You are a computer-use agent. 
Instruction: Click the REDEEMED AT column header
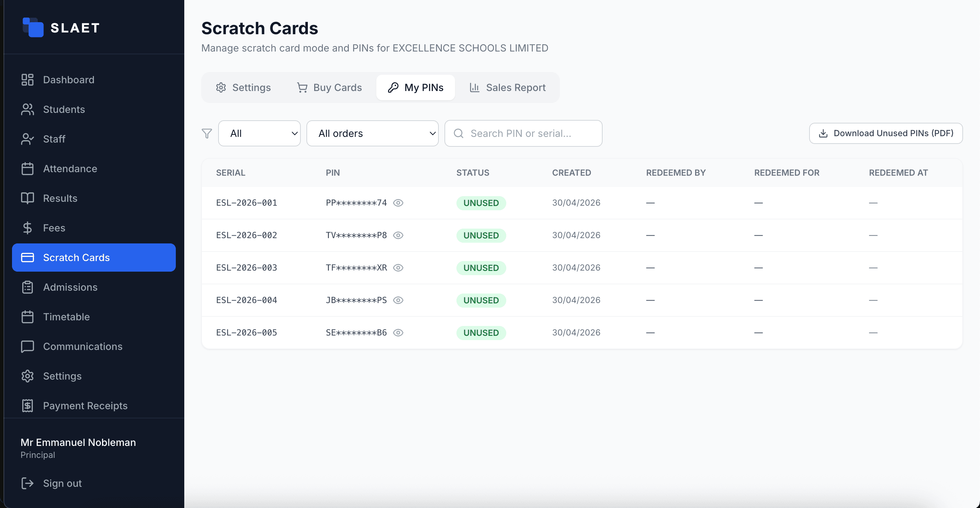(x=898, y=173)
